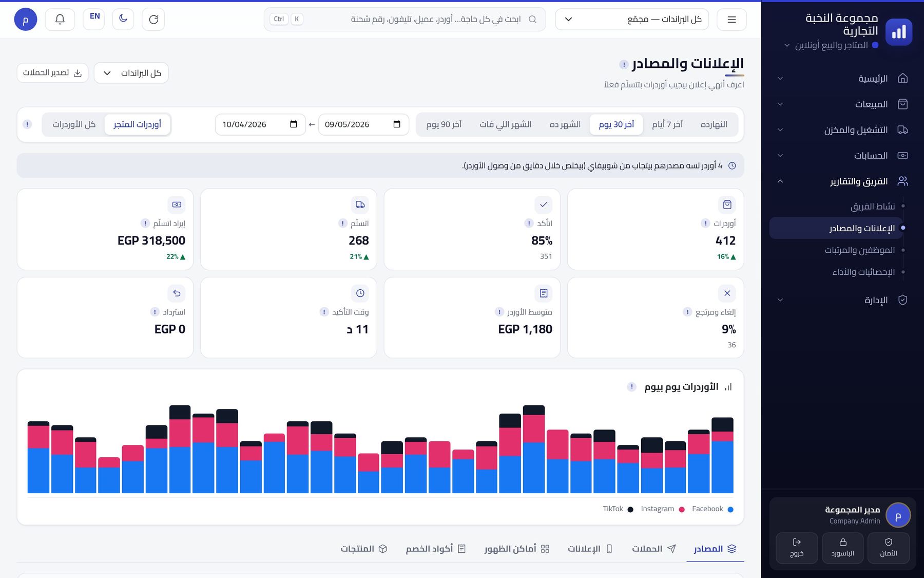Click the refresh icon in header

pos(153,20)
